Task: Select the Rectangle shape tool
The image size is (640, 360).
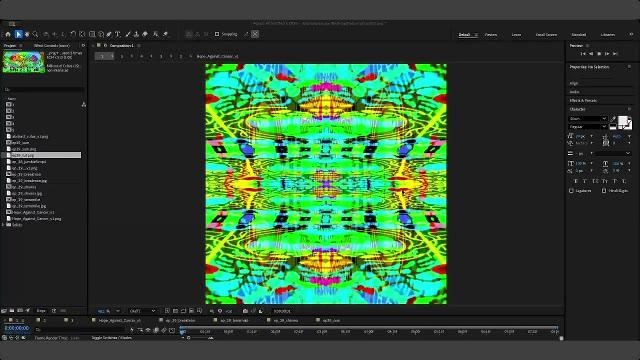Action: coord(92,35)
